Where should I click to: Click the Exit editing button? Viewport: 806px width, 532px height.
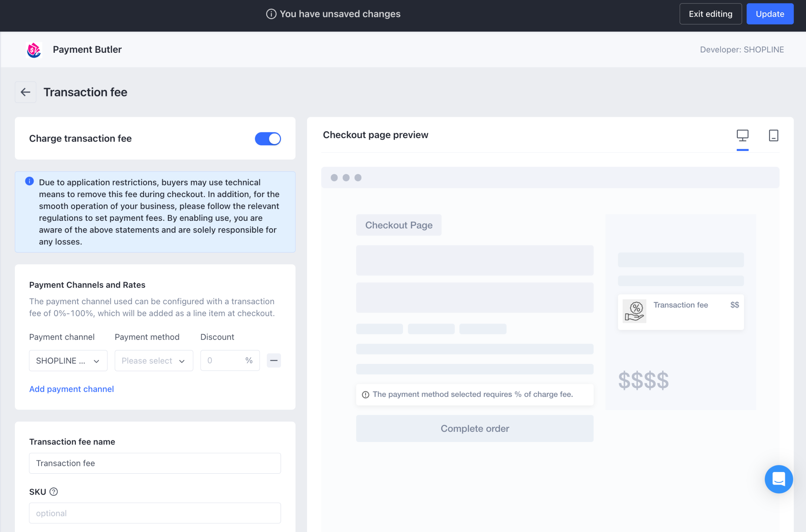710,14
